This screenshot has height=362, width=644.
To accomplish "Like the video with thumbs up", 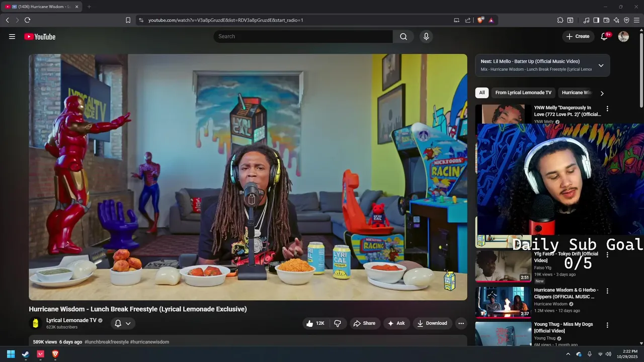I will 315,323.
